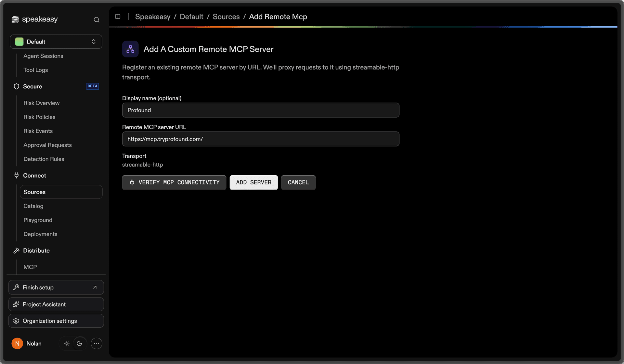Open the Deployments page
This screenshot has height=364, width=624.
[40, 234]
